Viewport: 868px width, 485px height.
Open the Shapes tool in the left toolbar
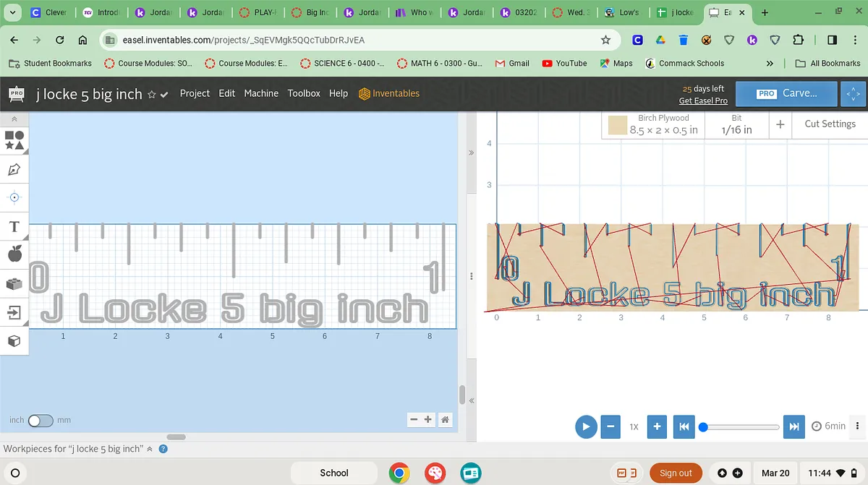[x=14, y=140]
